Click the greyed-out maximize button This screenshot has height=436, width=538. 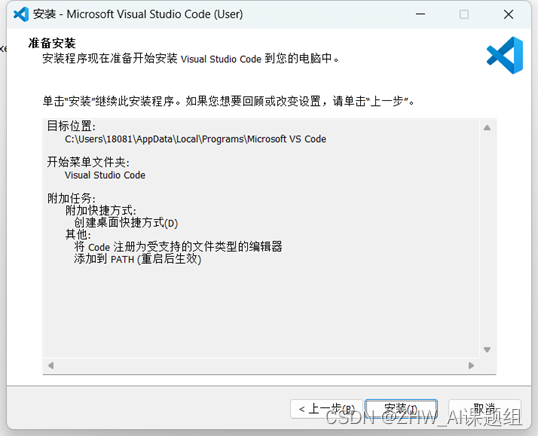[x=464, y=14]
